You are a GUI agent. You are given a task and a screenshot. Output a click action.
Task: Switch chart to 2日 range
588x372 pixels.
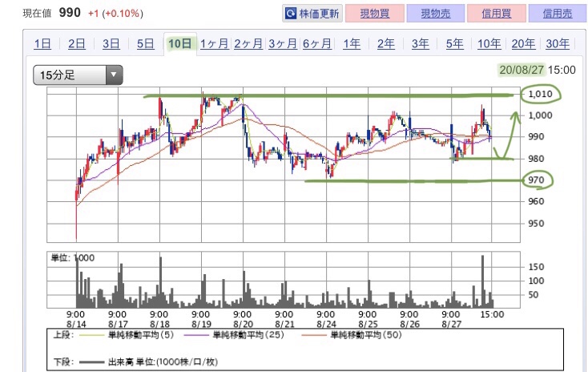(76, 44)
